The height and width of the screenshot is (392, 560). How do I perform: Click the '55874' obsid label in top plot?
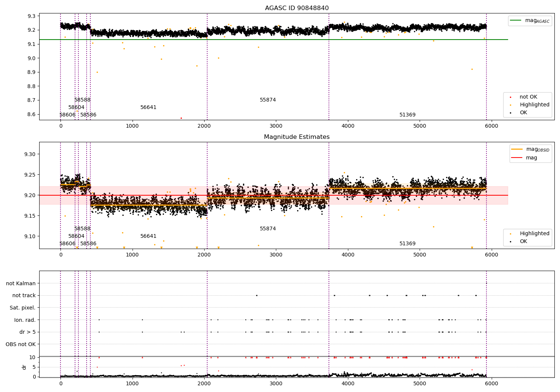pos(268,100)
